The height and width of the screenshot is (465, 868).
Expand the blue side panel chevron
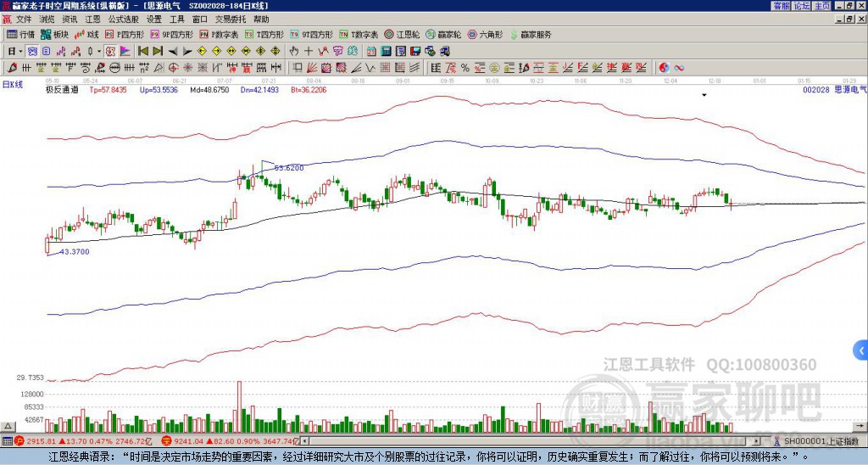point(860,350)
